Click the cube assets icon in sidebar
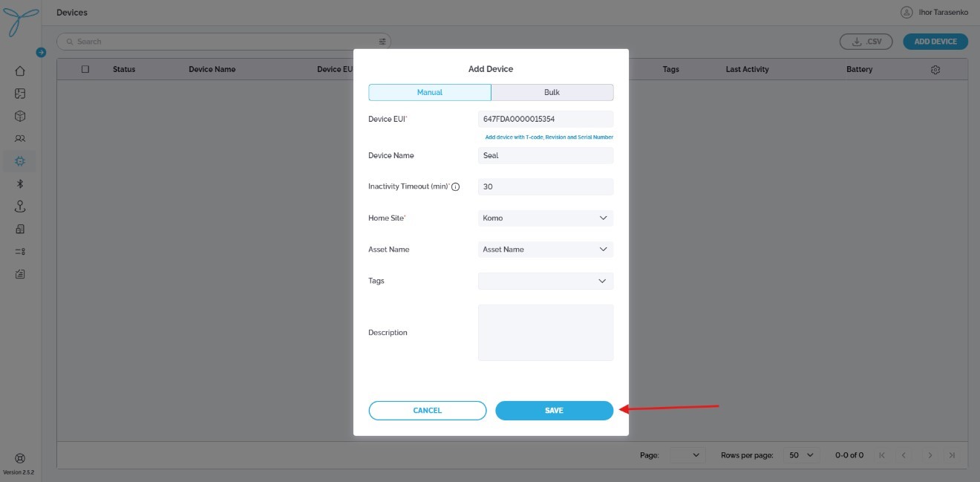 click(x=20, y=117)
